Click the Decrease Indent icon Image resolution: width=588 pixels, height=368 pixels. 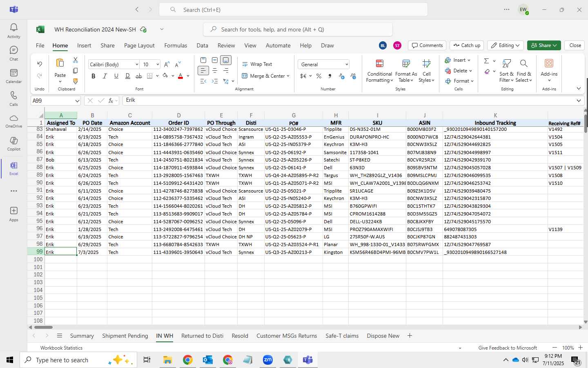pos(203,81)
